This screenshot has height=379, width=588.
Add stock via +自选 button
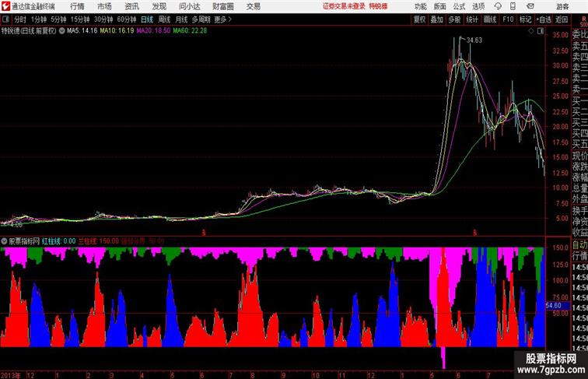[544, 19]
